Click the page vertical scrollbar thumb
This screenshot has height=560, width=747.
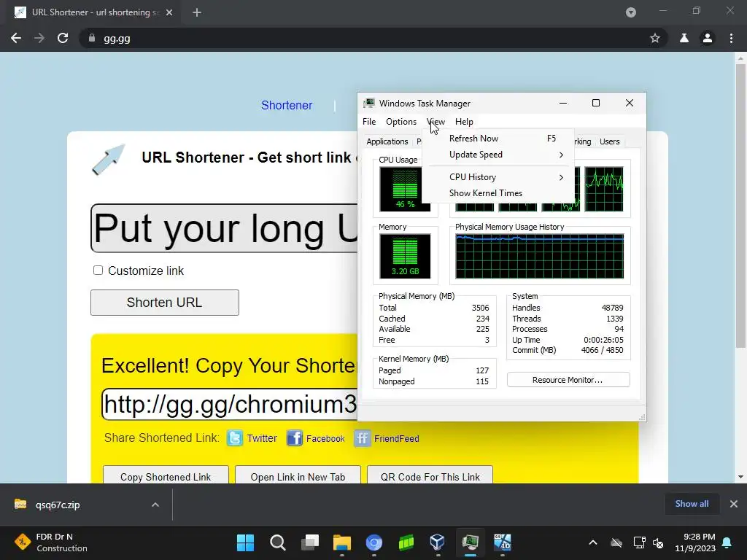coord(740,205)
